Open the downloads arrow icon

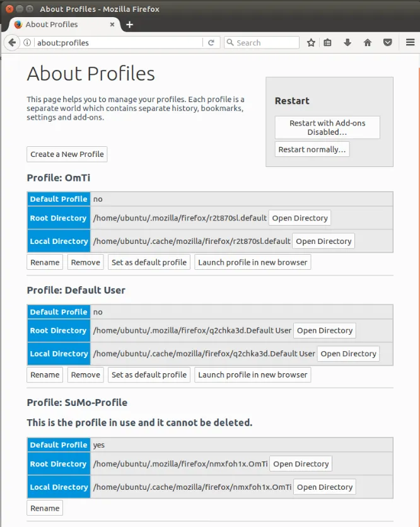[x=347, y=42]
